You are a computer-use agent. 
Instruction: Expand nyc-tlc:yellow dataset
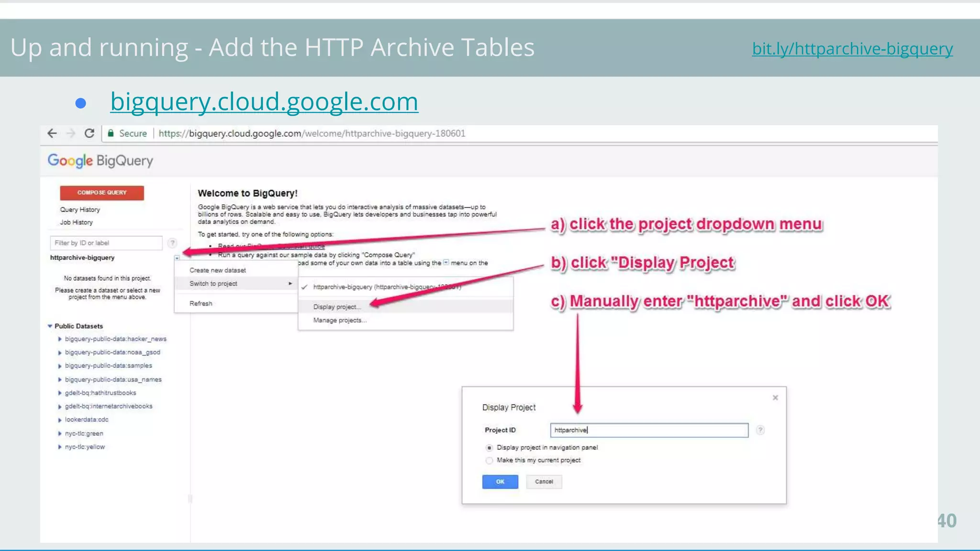[x=60, y=447]
